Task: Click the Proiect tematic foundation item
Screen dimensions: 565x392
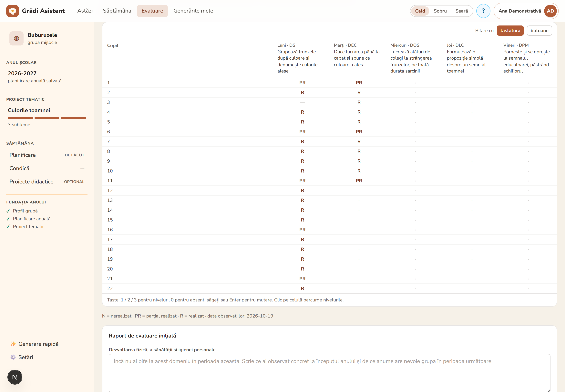Action: (29, 226)
